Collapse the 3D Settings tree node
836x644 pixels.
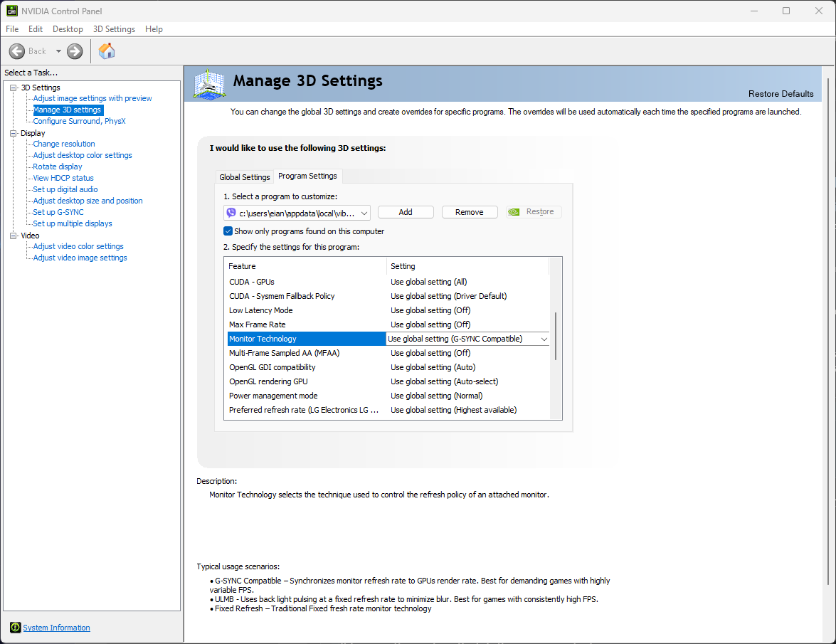click(14, 88)
